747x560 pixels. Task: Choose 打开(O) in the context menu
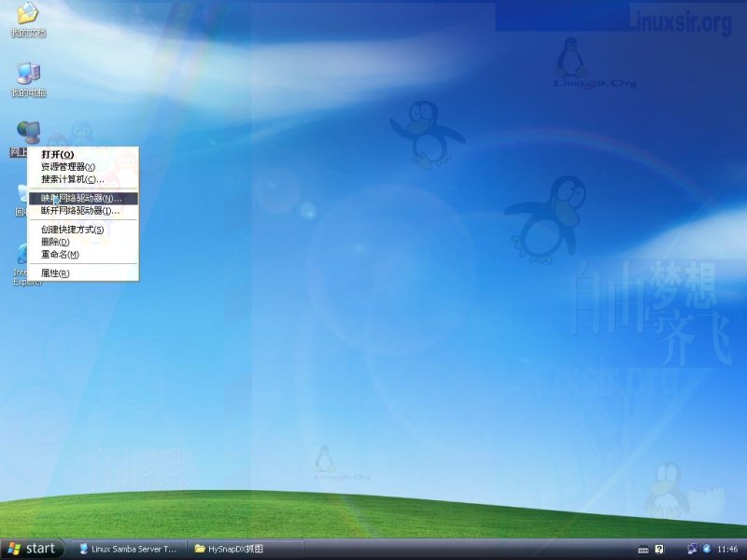click(83, 154)
